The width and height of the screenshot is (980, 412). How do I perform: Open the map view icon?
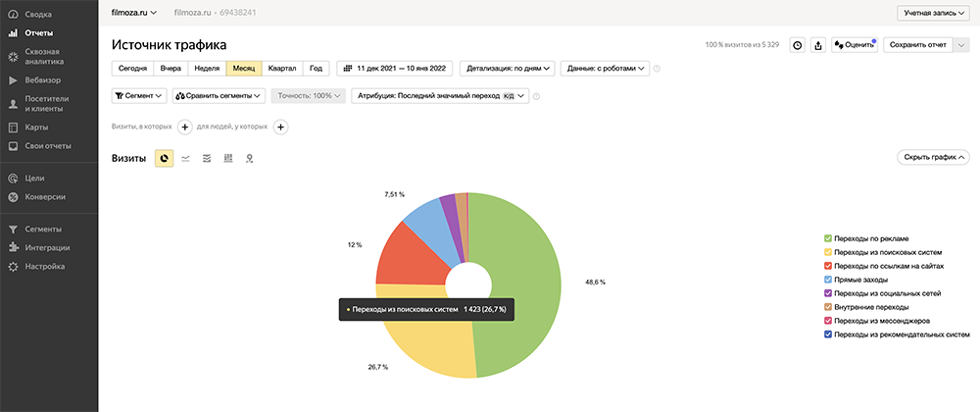pos(250,158)
